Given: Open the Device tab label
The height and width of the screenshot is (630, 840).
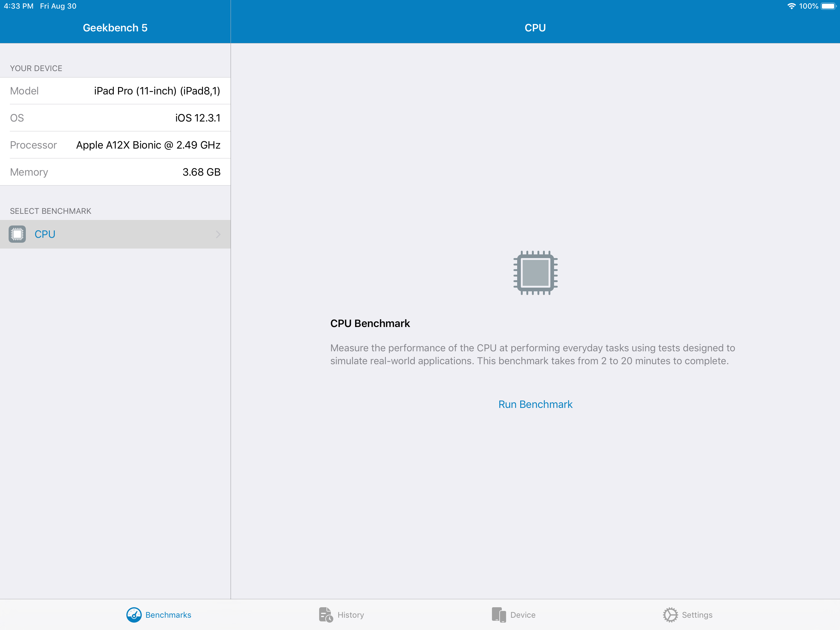Looking at the screenshot, I should coord(522,615).
